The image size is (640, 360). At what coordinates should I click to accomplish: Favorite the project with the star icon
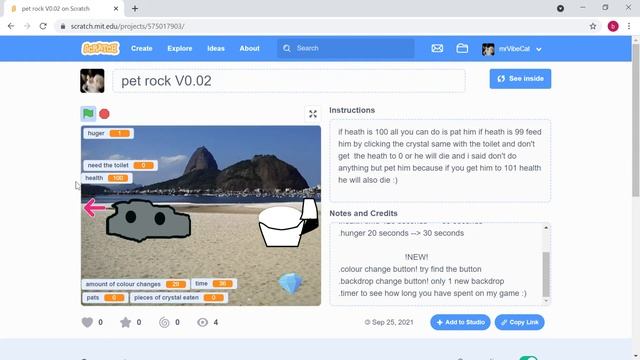pos(125,322)
